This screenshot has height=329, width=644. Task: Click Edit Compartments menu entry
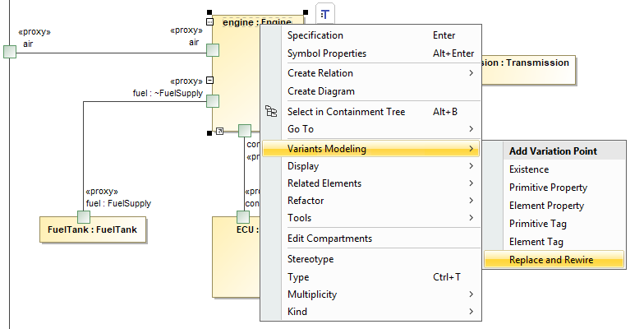point(329,239)
